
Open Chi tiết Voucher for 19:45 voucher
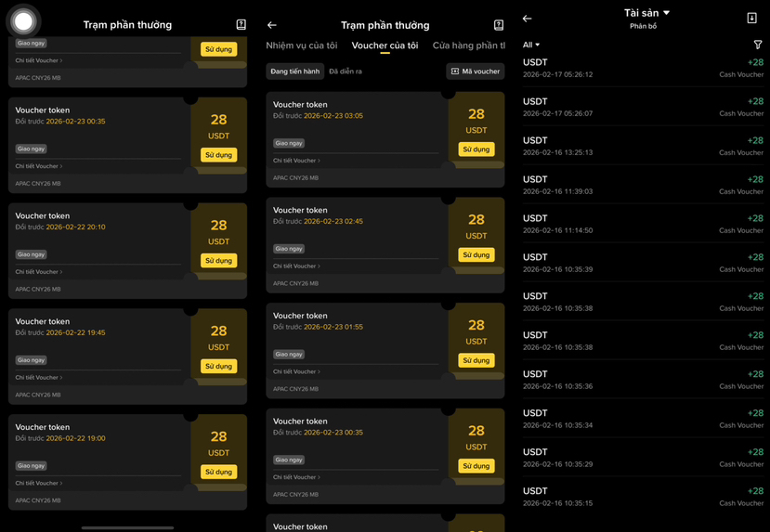pyautogui.click(x=39, y=377)
